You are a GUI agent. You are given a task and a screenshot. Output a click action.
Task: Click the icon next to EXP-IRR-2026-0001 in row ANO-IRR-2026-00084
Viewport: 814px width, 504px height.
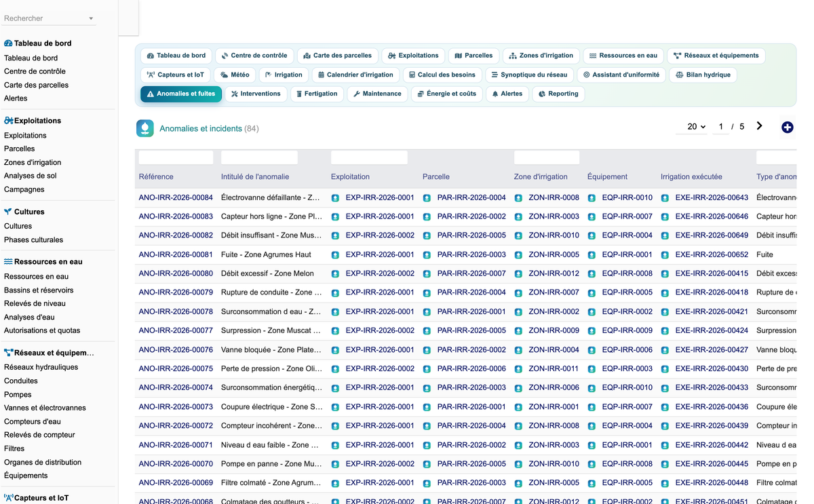(335, 198)
